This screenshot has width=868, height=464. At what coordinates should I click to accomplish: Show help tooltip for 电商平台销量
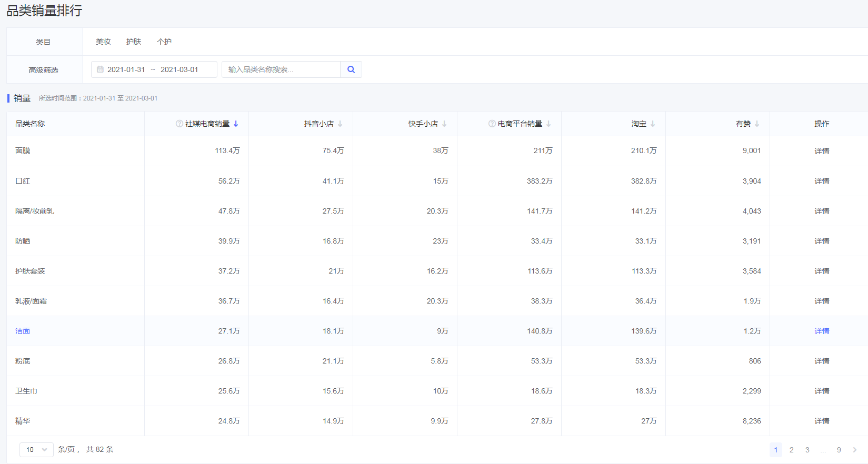pyautogui.click(x=492, y=124)
